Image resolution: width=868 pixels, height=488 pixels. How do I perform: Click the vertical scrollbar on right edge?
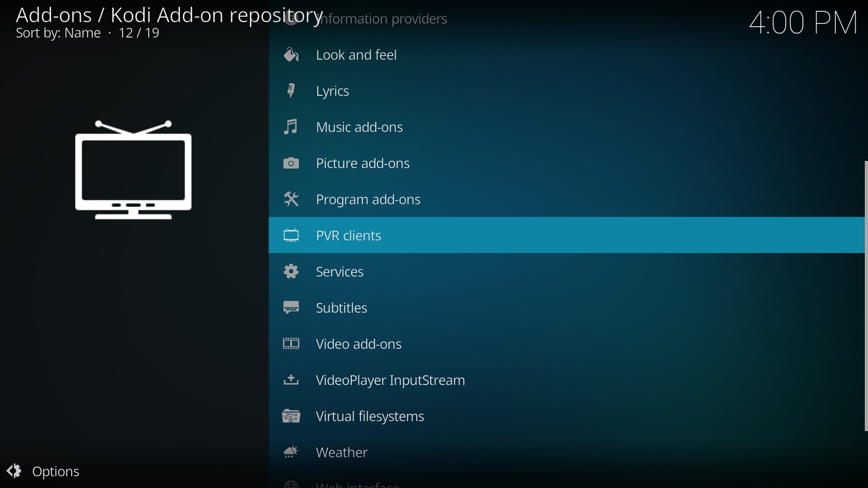coord(865,296)
